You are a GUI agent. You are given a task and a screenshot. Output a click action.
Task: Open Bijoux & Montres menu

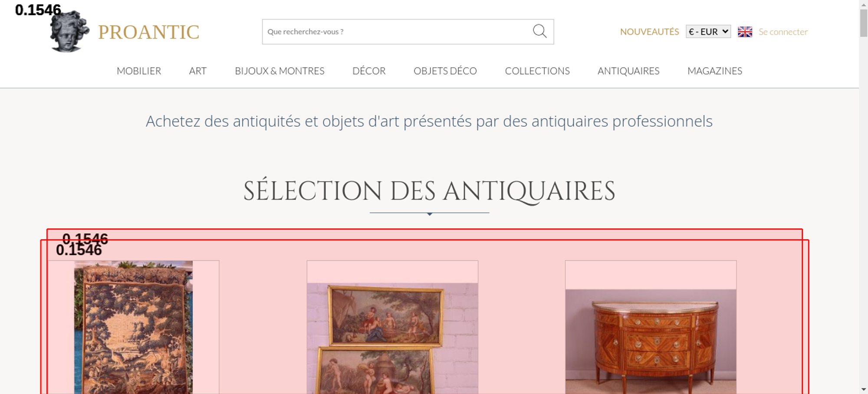pyautogui.click(x=279, y=71)
